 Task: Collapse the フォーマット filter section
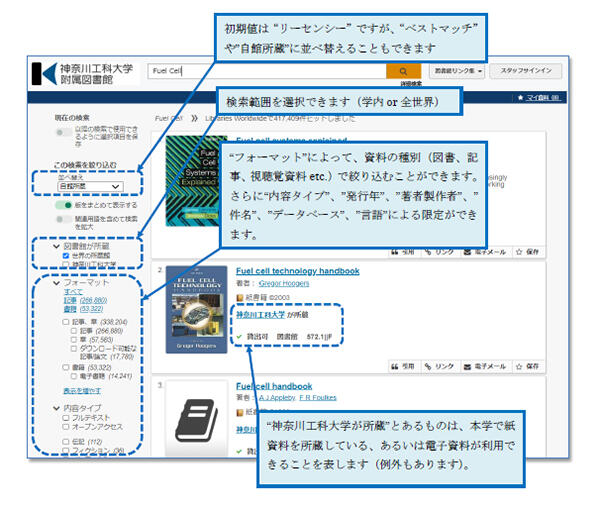56,283
